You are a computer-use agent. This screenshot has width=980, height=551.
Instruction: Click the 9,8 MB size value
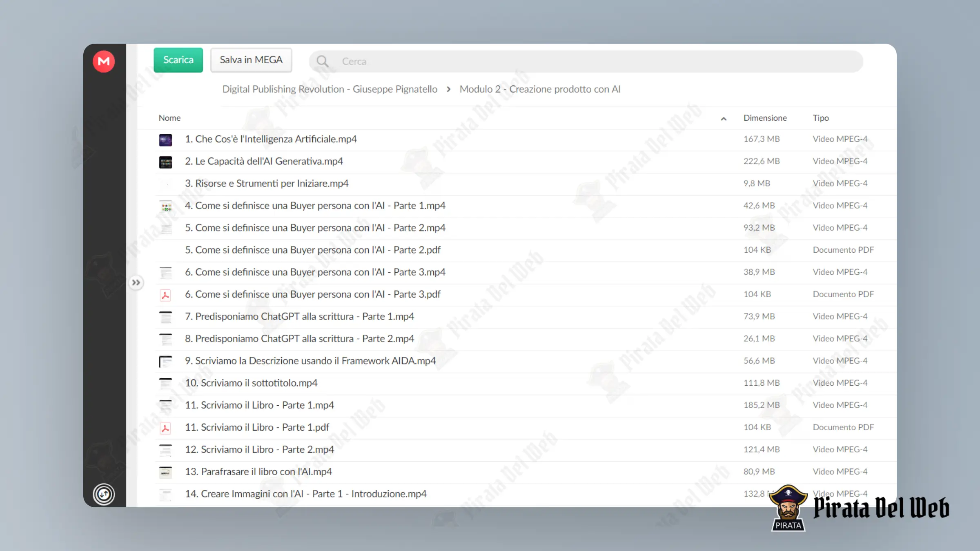coord(757,184)
